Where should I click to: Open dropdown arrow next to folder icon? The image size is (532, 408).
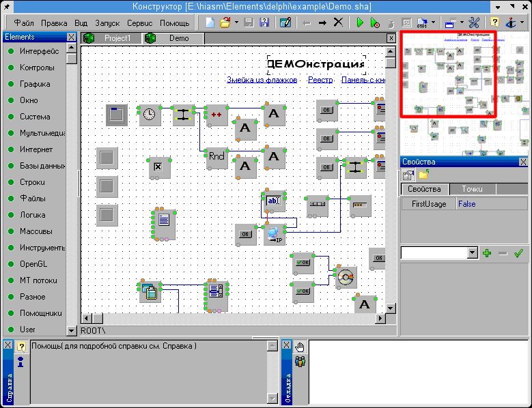[x=236, y=23]
